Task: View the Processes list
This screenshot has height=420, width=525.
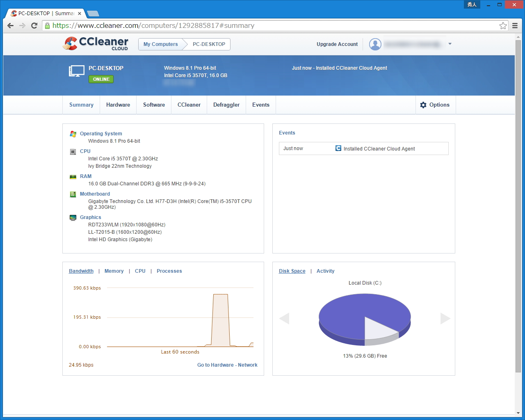Action: 169,271
